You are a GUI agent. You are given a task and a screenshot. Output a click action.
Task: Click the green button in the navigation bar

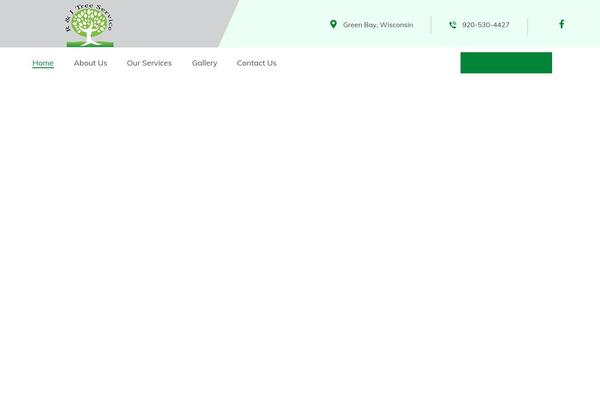[506, 62]
